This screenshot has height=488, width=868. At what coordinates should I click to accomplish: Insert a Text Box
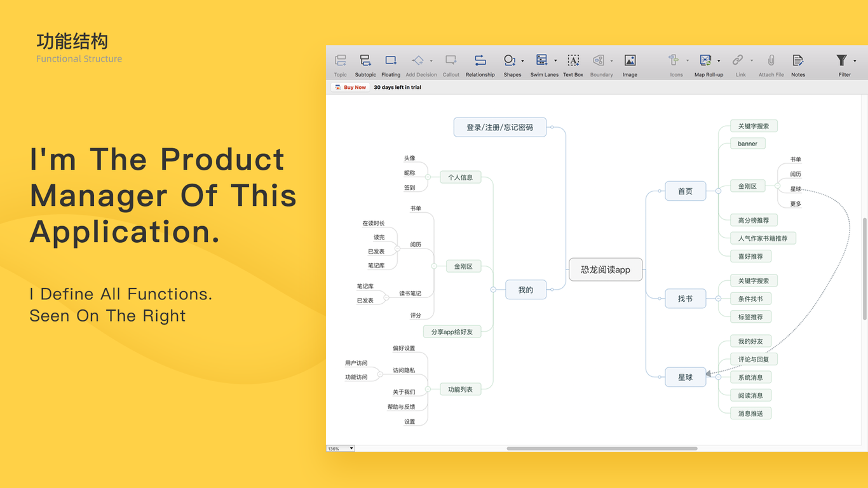(573, 60)
